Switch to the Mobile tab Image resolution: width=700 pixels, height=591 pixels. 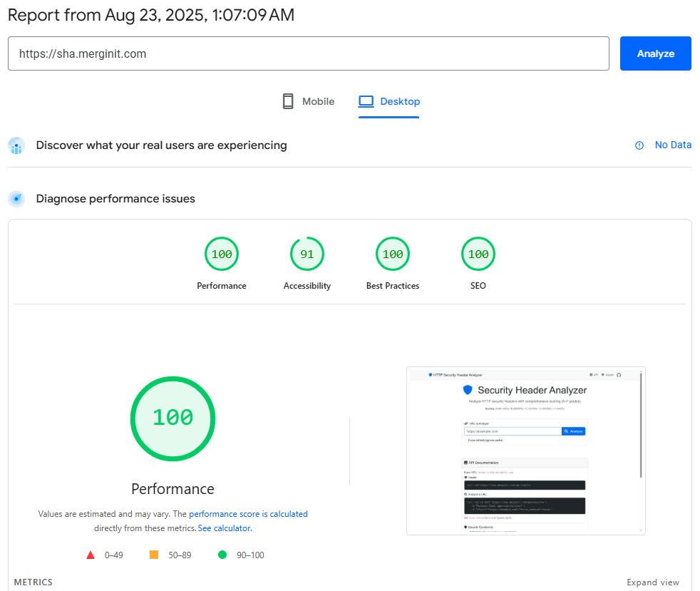[x=309, y=101]
